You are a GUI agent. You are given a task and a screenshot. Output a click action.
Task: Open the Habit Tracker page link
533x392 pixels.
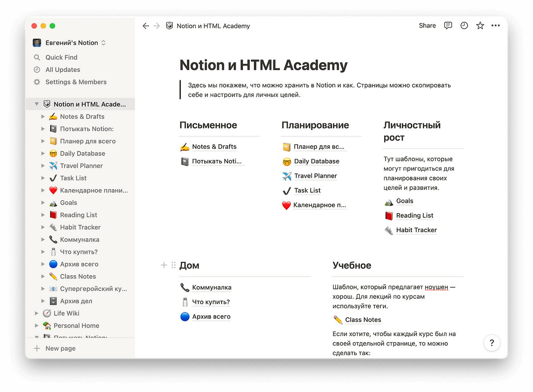tap(416, 230)
